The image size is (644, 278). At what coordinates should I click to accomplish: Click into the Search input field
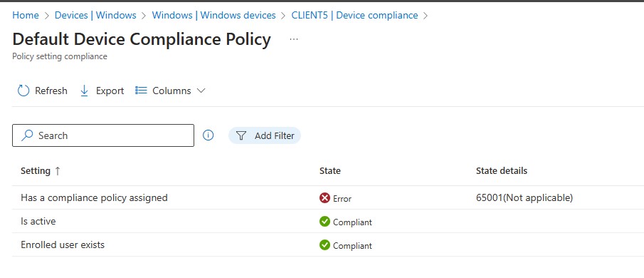(x=103, y=135)
